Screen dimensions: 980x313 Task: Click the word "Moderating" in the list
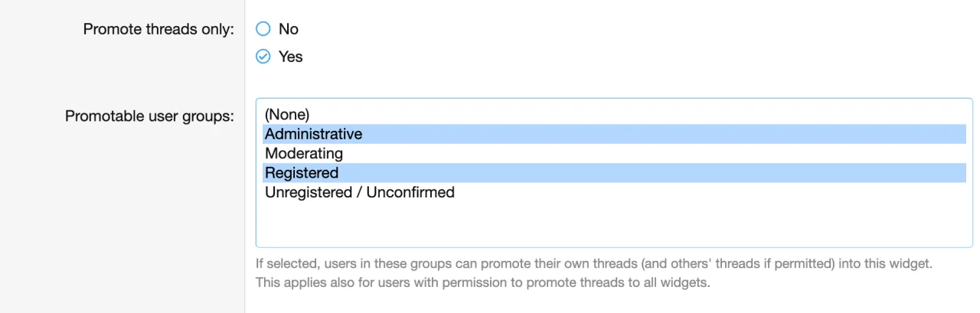(304, 154)
